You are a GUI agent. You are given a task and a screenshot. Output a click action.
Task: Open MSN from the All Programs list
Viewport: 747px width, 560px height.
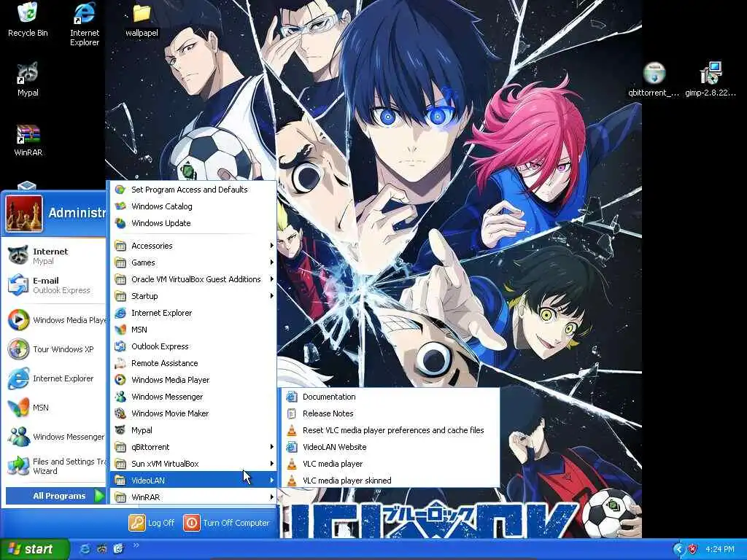(193, 330)
